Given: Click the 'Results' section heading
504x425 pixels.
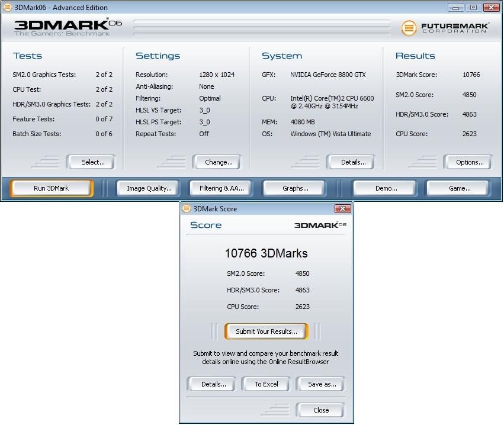Looking at the screenshot, I should pos(415,56).
